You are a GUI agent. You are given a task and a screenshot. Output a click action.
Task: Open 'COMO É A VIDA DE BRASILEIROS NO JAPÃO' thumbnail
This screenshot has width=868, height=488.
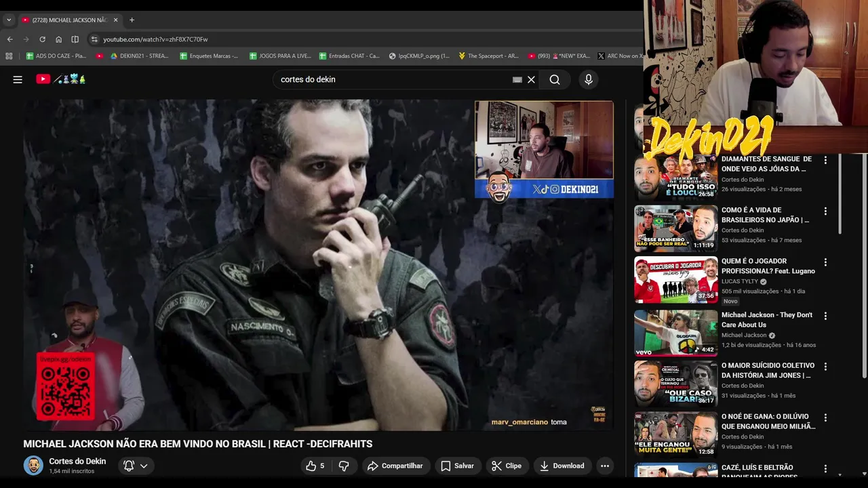pos(675,228)
